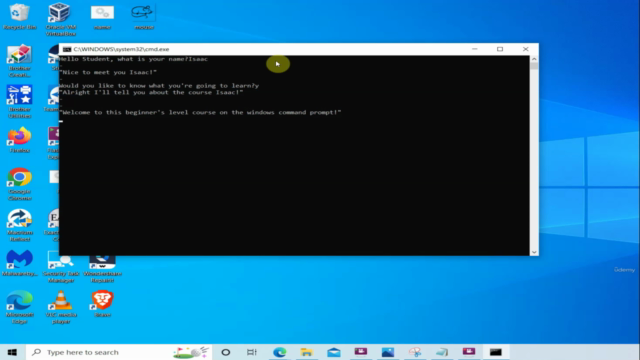This screenshot has width=640, height=360.
Task: Click the cmd scrollbar up arrow
Action: (534, 59)
